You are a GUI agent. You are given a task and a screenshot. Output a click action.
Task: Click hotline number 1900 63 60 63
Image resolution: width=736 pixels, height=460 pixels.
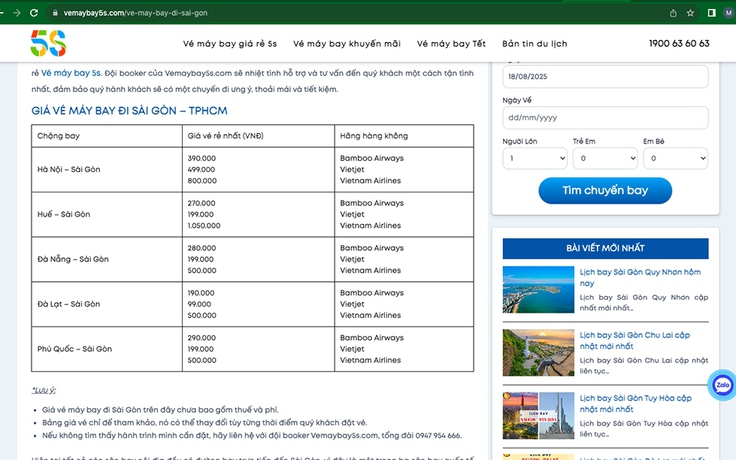point(679,44)
